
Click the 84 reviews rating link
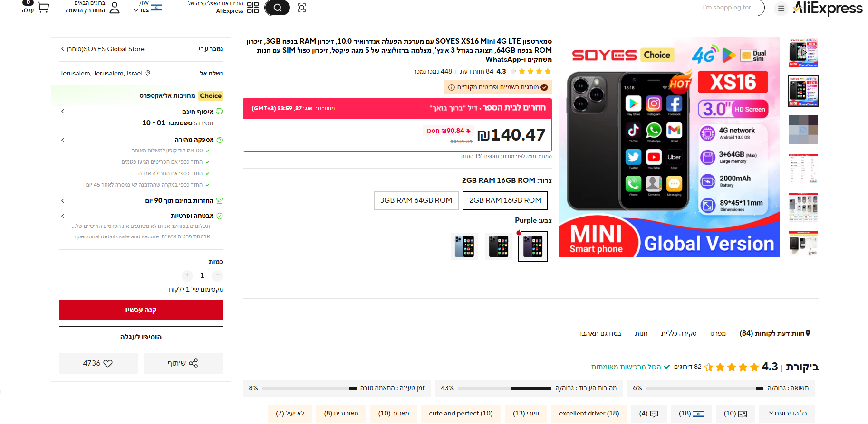click(477, 71)
